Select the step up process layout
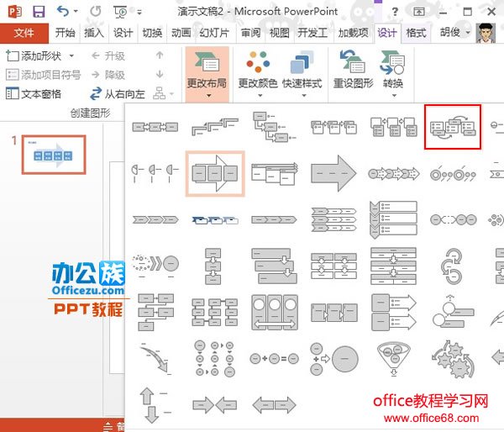The image size is (504, 432). click(x=215, y=127)
